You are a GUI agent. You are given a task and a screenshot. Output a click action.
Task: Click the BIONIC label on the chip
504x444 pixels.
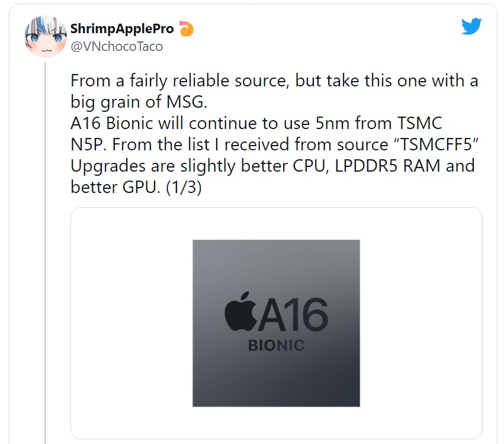pyautogui.click(x=276, y=346)
